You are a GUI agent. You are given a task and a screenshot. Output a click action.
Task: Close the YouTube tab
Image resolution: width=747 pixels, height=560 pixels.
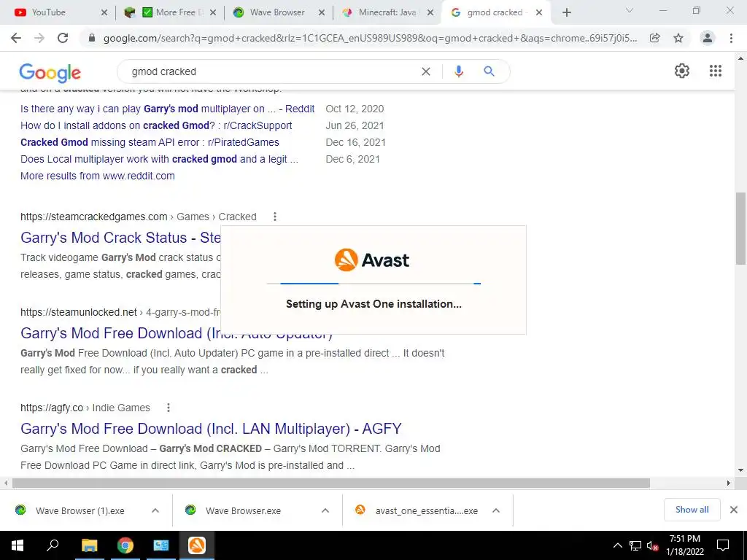point(104,12)
